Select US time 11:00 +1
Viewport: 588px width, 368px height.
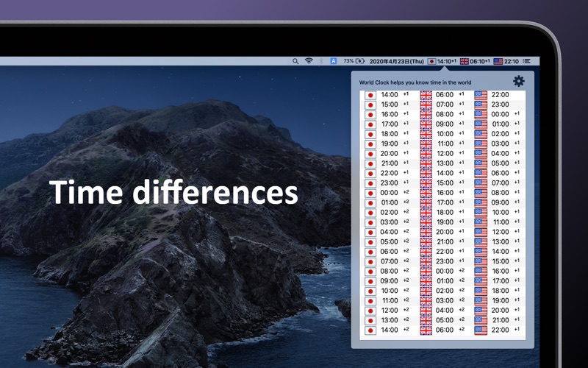[x=501, y=222]
